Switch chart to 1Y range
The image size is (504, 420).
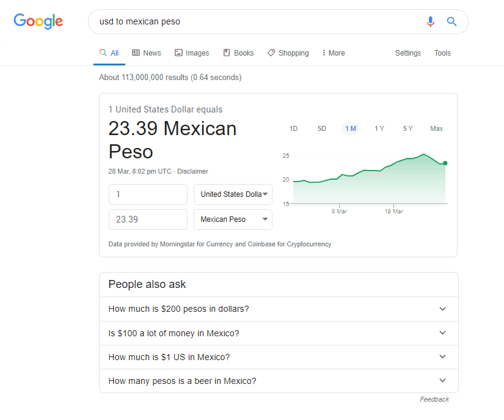(x=379, y=128)
